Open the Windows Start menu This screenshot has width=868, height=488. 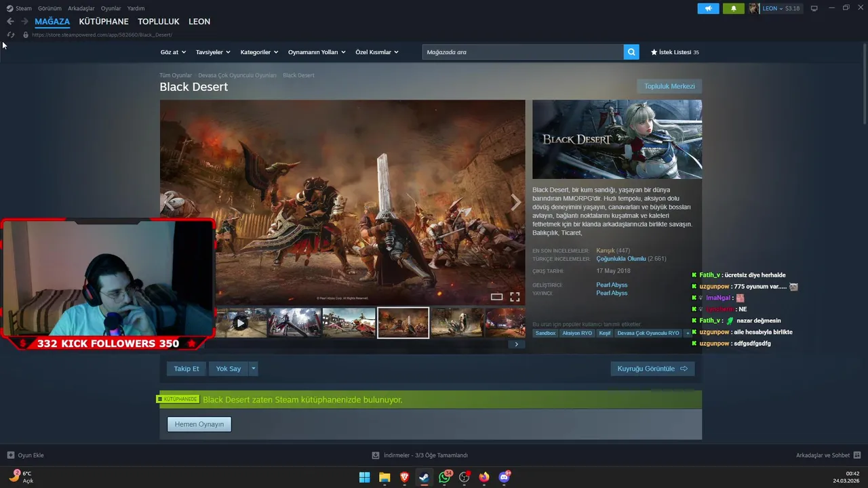[x=364, y=477]
